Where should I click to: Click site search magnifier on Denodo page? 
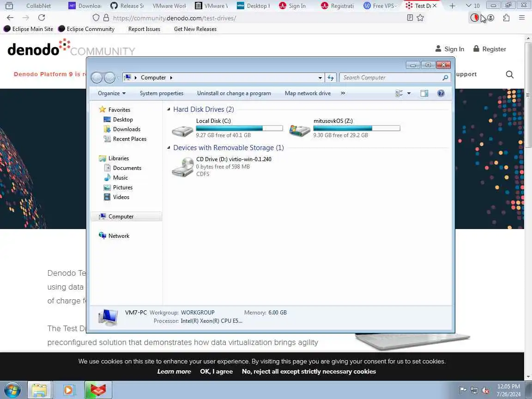coord(510,74)
